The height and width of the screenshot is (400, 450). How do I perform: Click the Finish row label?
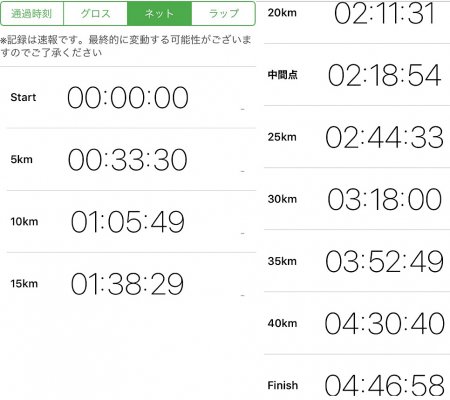point(283,385)
